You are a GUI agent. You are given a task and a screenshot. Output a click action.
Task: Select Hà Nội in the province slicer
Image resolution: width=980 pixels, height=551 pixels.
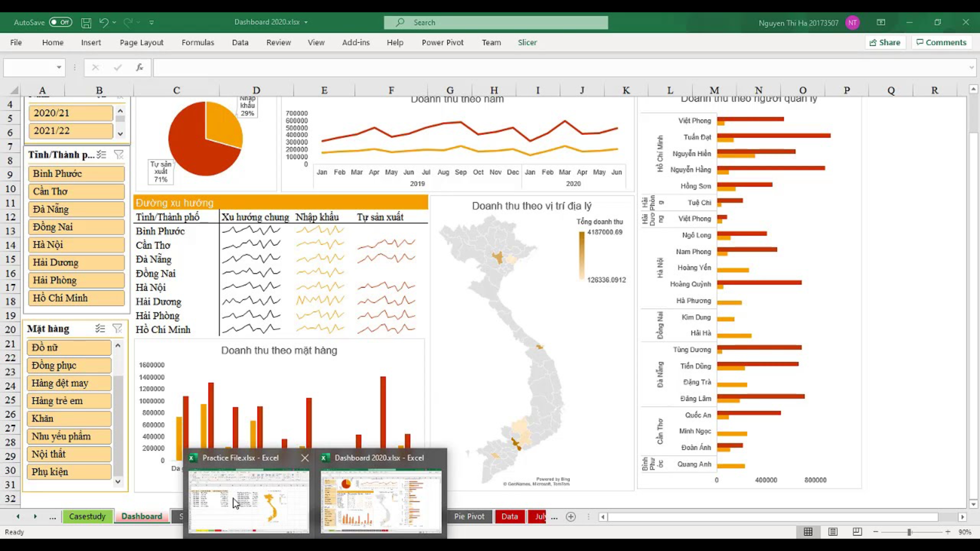(x=76, y=244)
